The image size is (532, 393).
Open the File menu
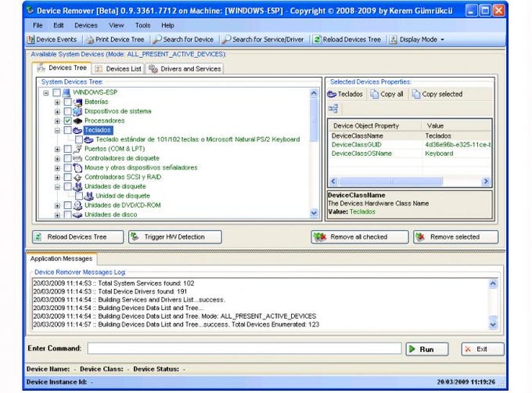tap(38, 26)
